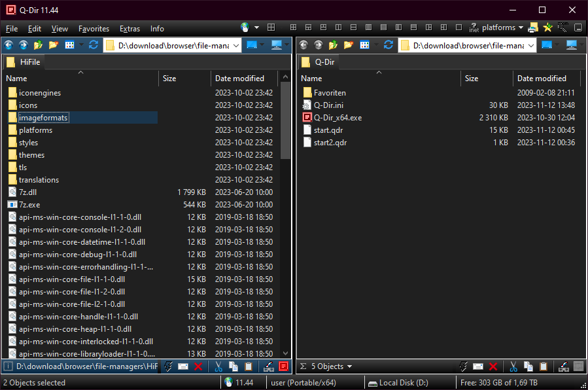
Task: Go up one folder in left pane
Action: 39,45
